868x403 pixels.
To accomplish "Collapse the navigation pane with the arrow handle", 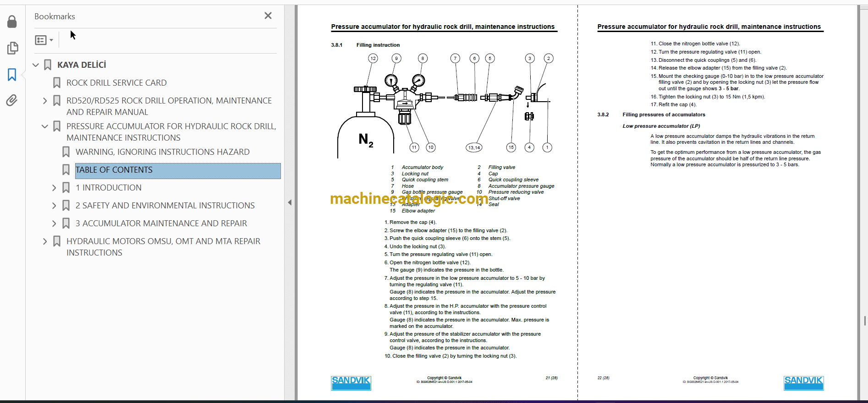I will [x=290, y=202].
